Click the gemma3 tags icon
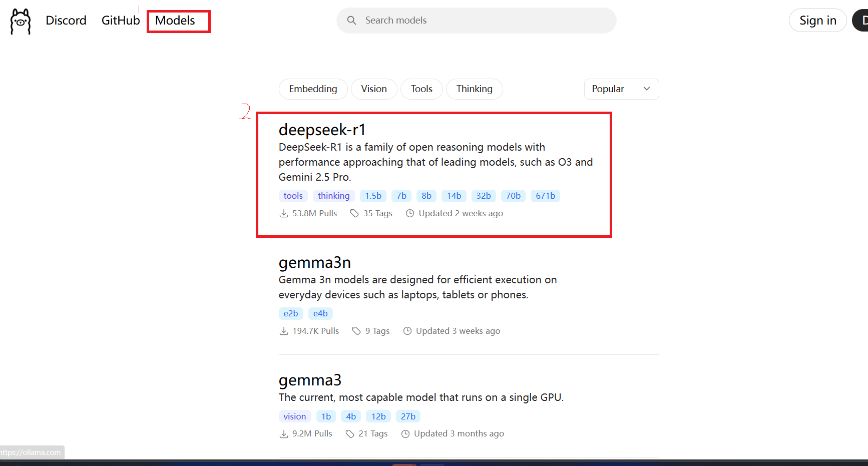The width and height of the screenshot is (868, 466). [x=350, y=433]
